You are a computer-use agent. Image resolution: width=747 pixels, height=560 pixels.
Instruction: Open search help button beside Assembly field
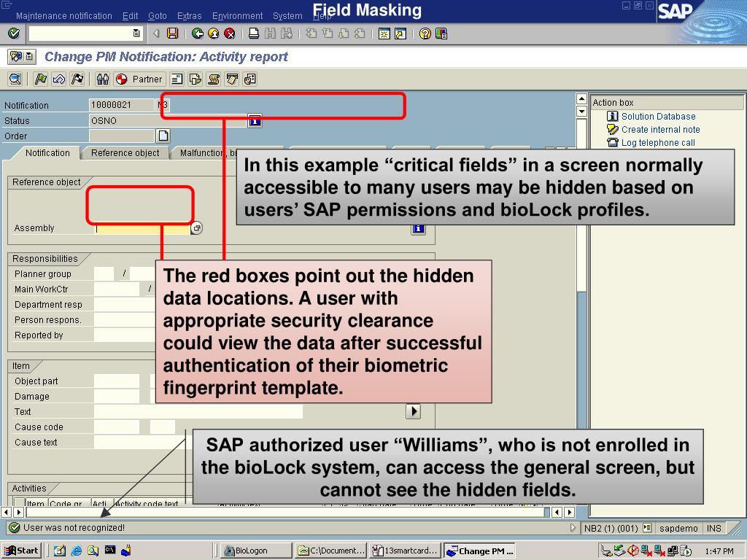pyautogui.click(x=197, y=228)
